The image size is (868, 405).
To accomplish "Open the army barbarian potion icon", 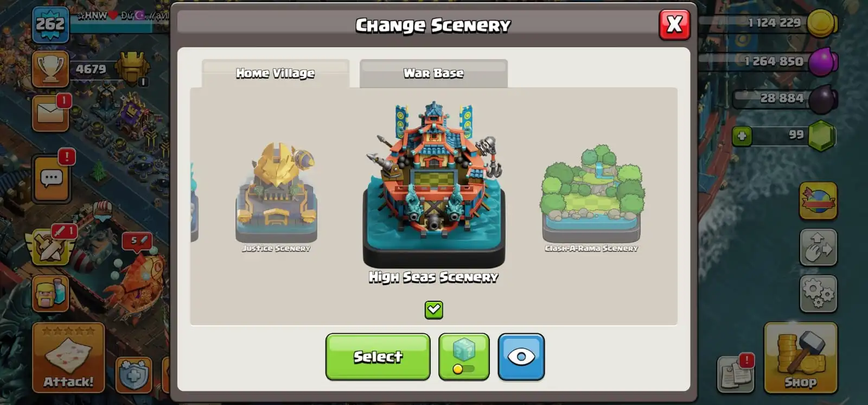I will coord(50,294).
